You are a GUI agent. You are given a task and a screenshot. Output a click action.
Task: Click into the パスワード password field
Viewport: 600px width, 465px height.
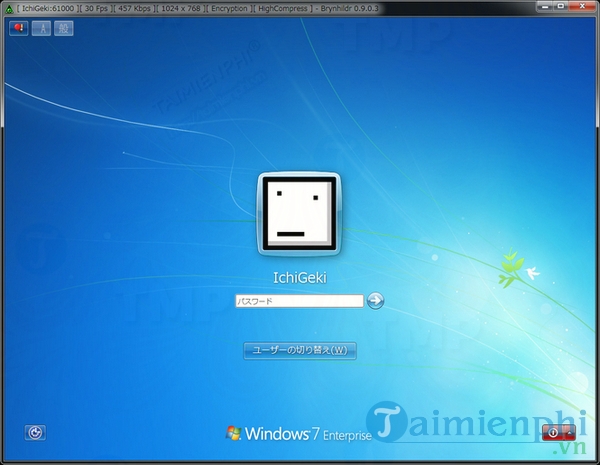(298, 301)
